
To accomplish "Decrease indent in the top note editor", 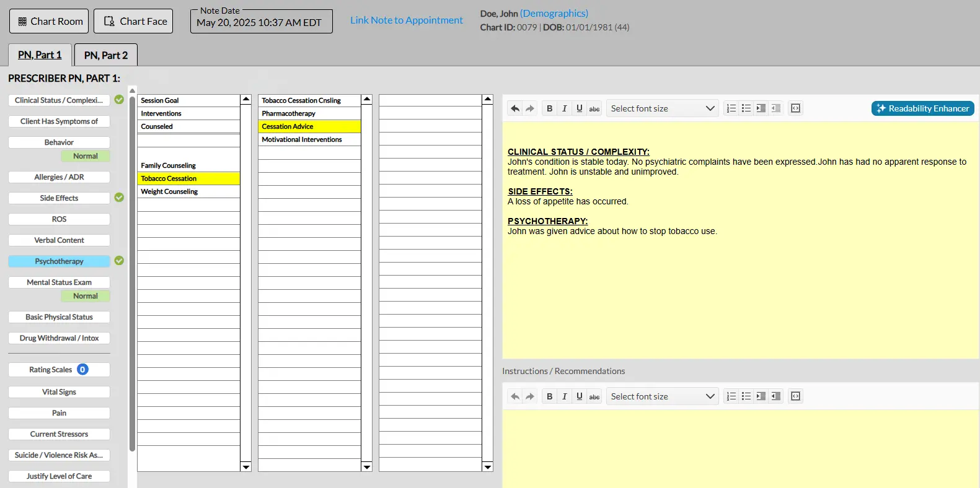I will point(776,108).
